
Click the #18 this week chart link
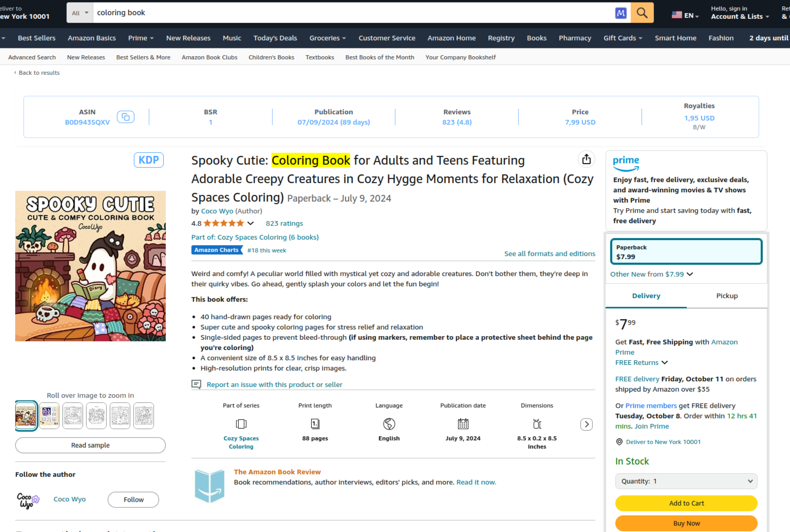[x=267, y=250]
